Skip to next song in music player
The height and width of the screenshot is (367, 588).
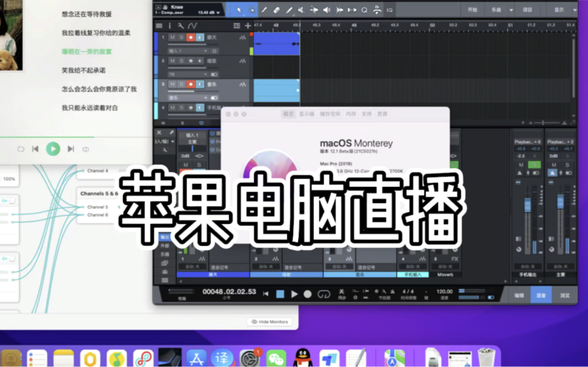tap(71, 149)
